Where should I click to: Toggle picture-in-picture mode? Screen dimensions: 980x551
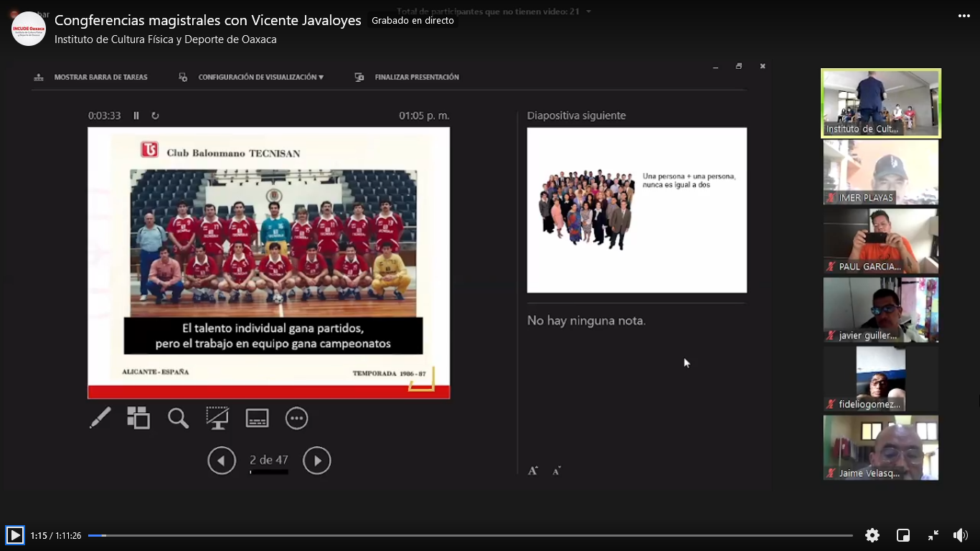(x=903, y=535)
